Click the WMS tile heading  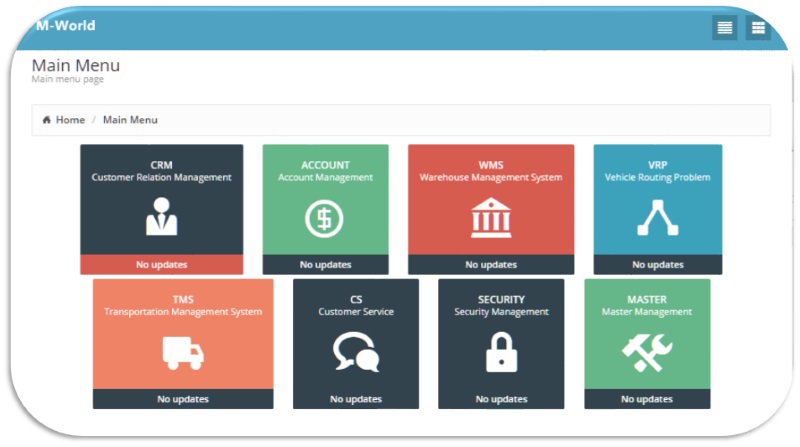click(491, 165)
